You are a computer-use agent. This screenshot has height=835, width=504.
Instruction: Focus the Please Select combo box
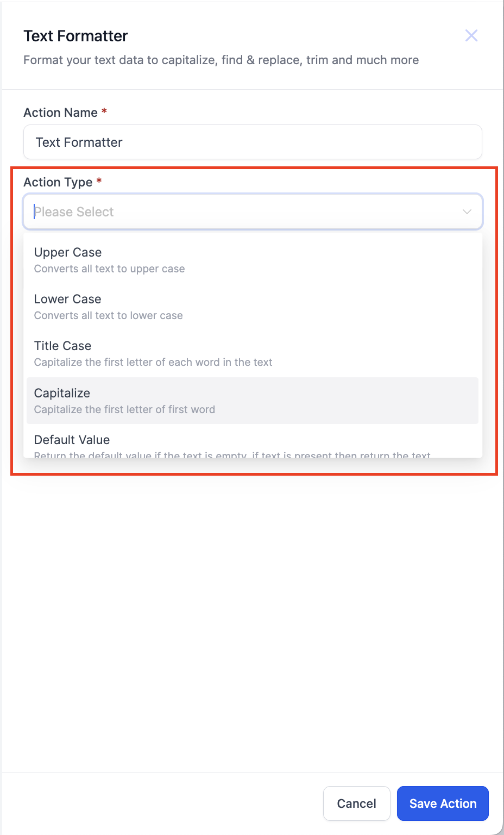tap(253, 211)
